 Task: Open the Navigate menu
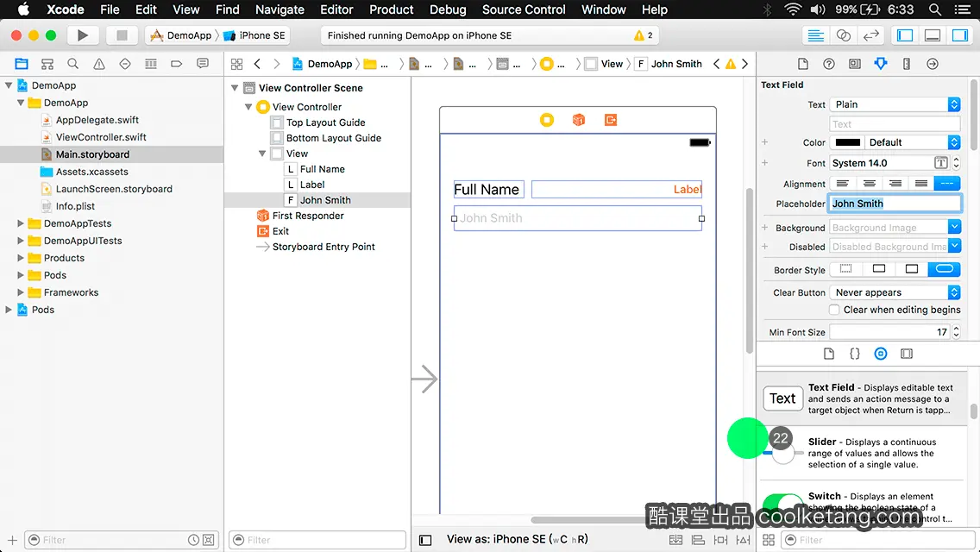click(280, 9)
